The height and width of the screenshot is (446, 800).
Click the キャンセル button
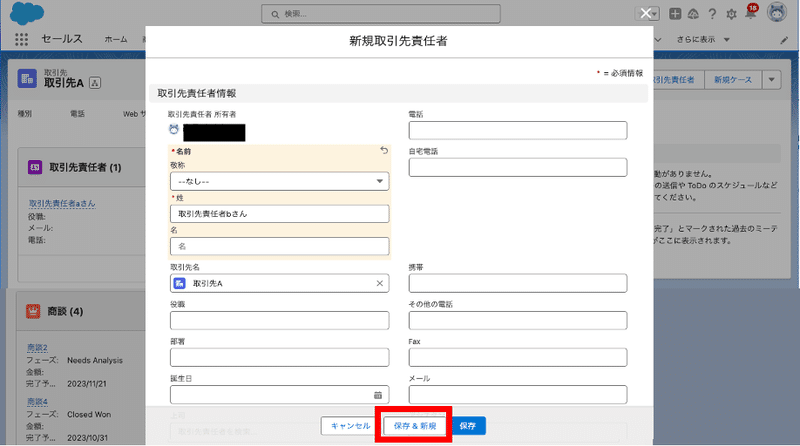point(350,426)
